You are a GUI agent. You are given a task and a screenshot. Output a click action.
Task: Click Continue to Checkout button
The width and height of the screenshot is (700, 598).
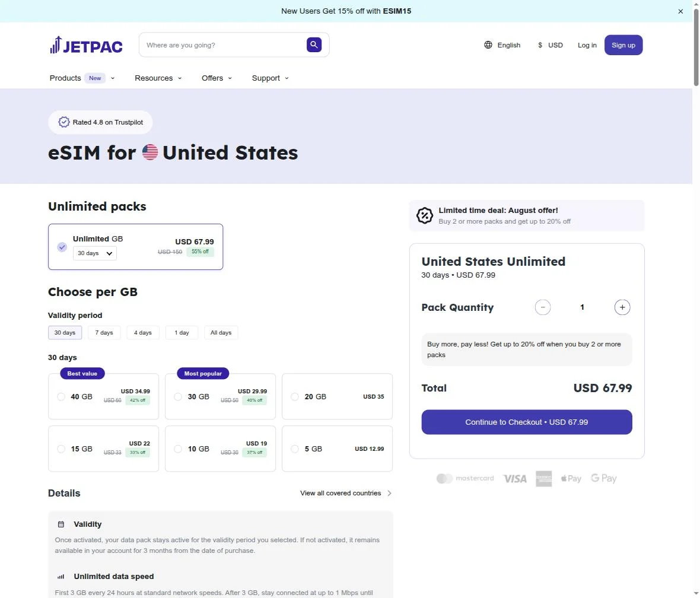(526, 422)
